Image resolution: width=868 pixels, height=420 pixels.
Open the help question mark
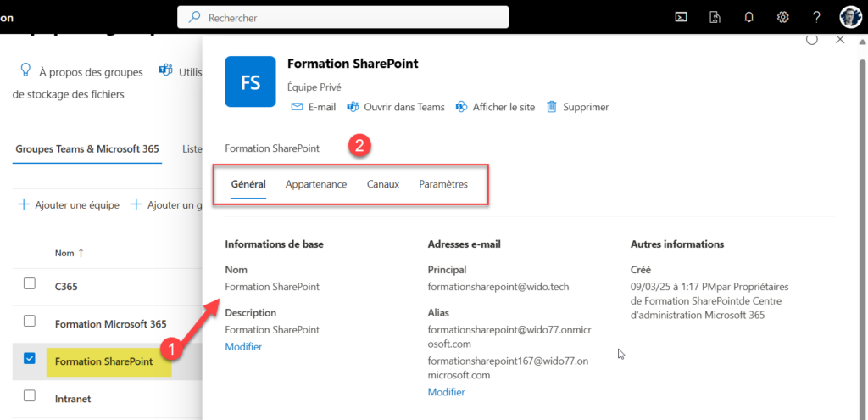(816, 17)
